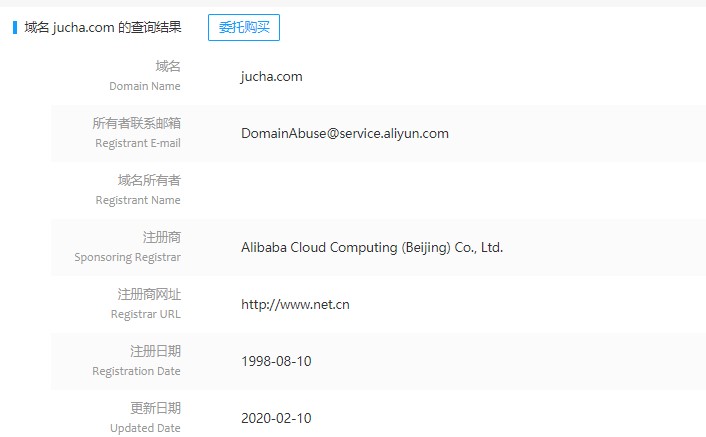706x437 pixels.
Task: Click the 所有者联系邮箱 field label
Action: (136, 123)
